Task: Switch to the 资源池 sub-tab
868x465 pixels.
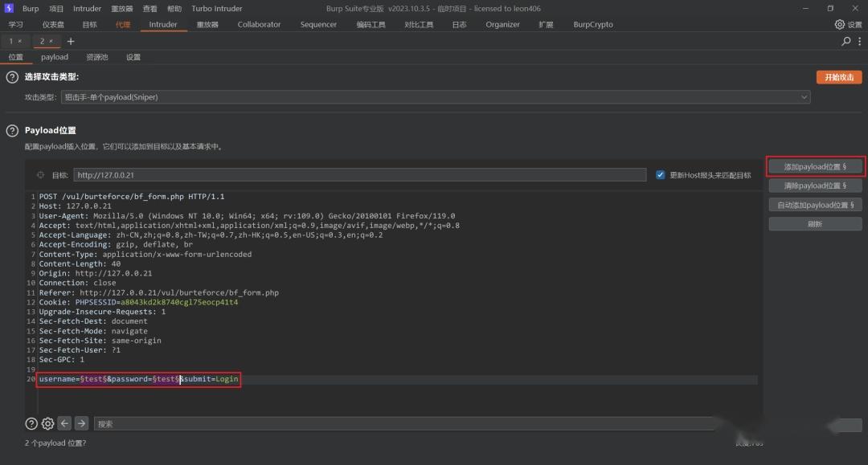Action: coord(96,57)
